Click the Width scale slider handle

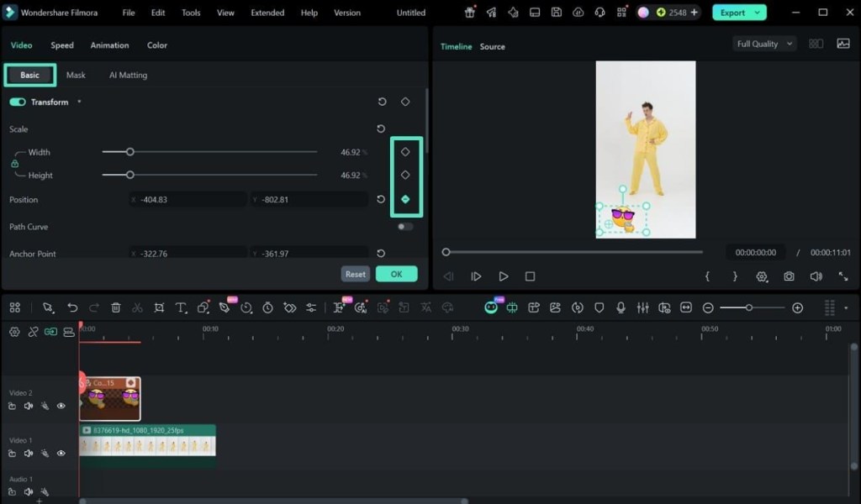pyautogui.click(x=130, y=152)
